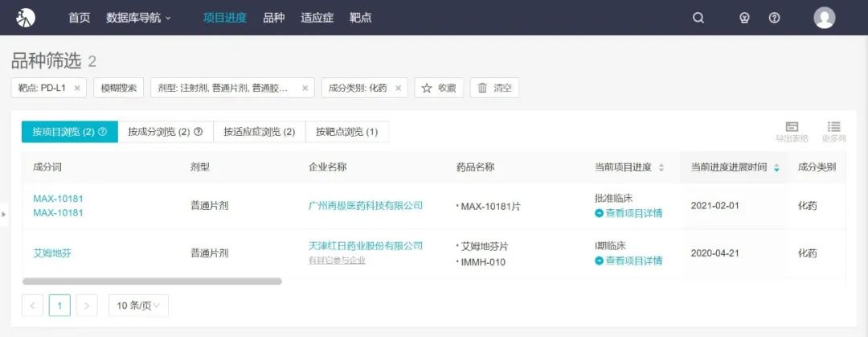Image resolution: width=868 pixels, height=337 pixels.
Task: Open 靶点 in the navbar
Action: pyautogui.click(x=360, y=18)
